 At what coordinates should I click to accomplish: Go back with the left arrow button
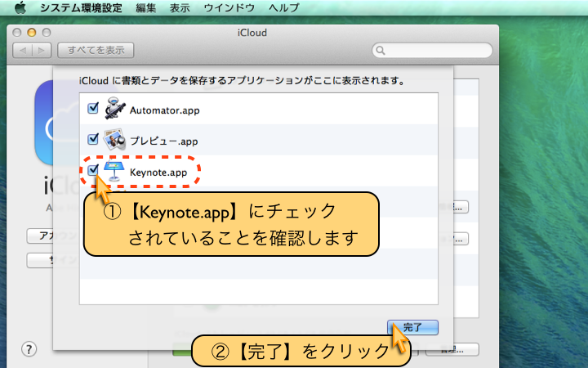coord(23,51)
